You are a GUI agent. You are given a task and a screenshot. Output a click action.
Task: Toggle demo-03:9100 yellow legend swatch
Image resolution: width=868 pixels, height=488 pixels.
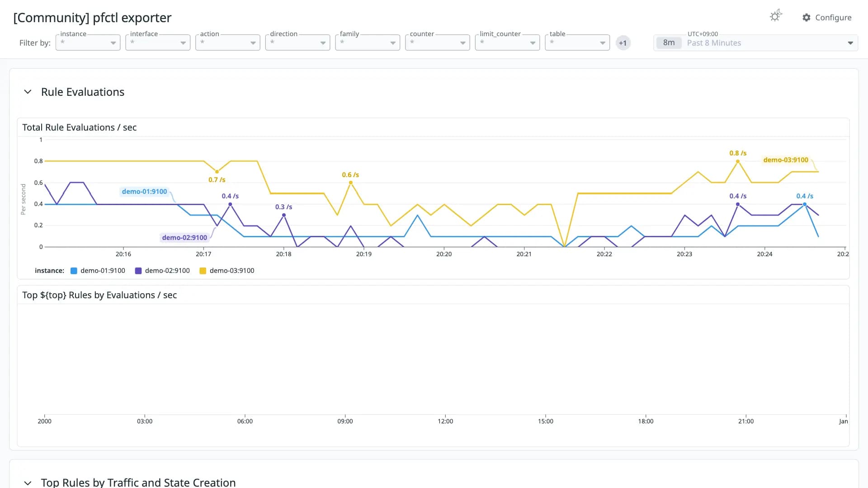pos(203,271)
